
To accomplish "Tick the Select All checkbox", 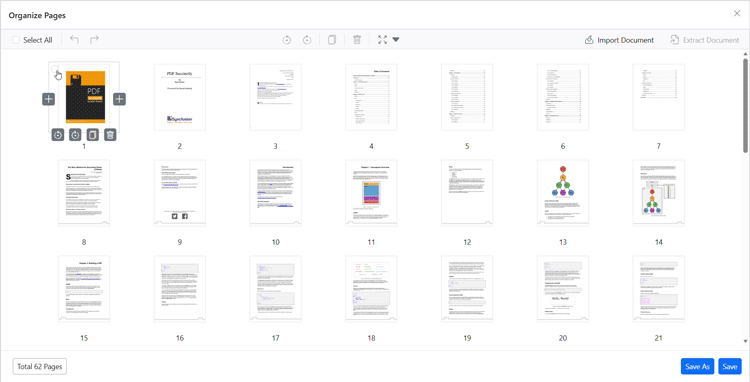I will 16,40.
